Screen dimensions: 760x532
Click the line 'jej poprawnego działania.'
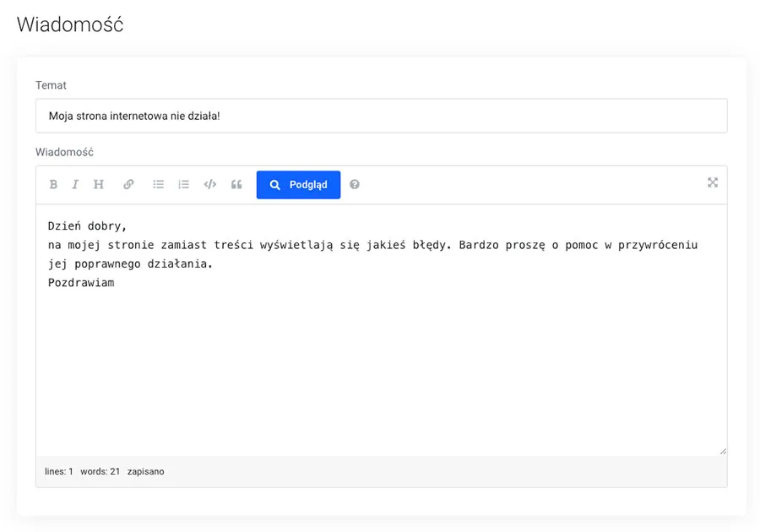click(x=130, y=264)
